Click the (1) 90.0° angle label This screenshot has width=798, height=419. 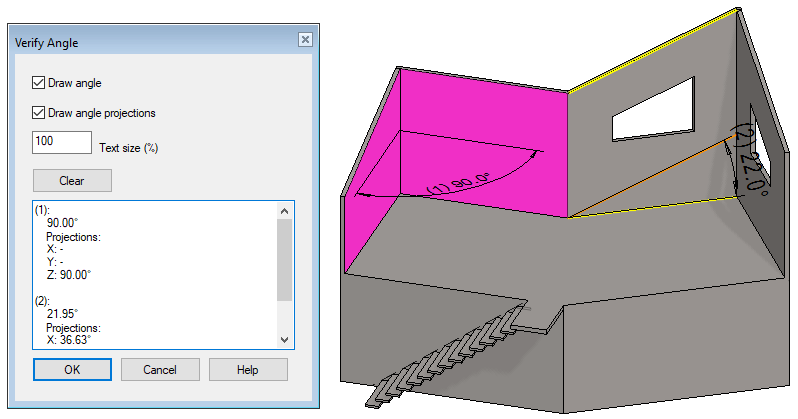458,183
